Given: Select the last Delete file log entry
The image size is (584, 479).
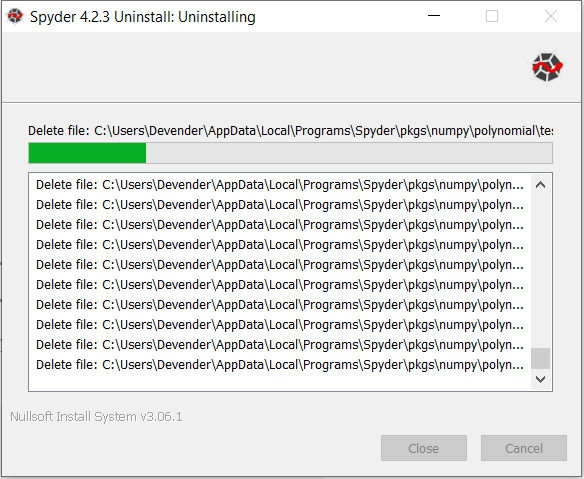Looking at the screenshot, I should 280,365.
